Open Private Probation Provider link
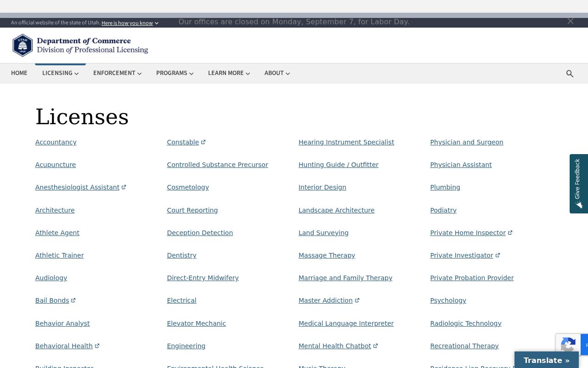 tap(472, 278)
